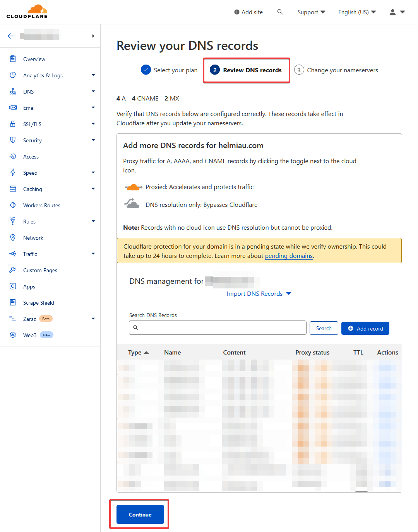Click the TTL column header
Viewport: 418px width, 532px height.
358,353
